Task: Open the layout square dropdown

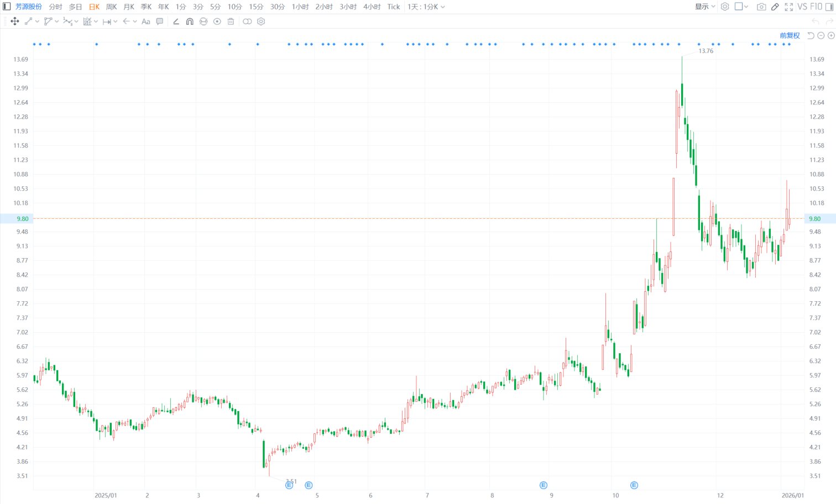Action: (x=741, y=7)
